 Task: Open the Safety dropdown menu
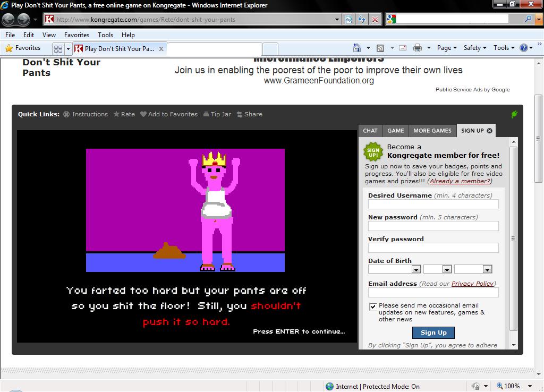point(474,48)
